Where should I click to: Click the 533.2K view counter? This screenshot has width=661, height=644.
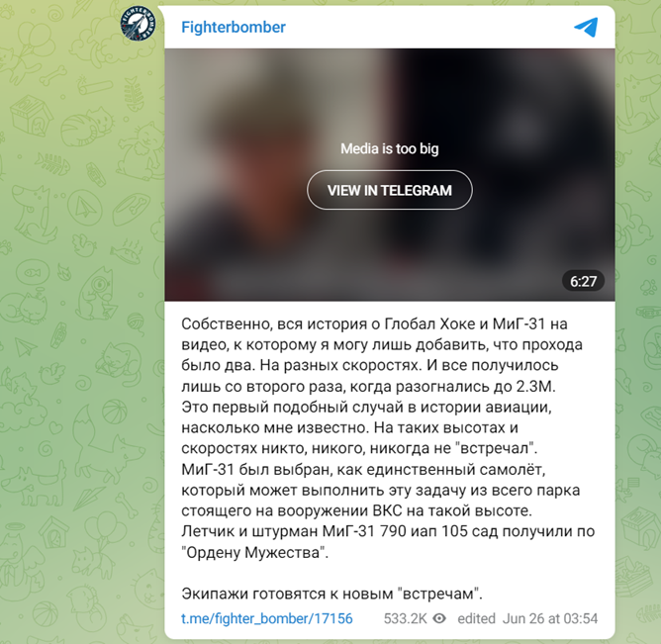click(405, 618)
